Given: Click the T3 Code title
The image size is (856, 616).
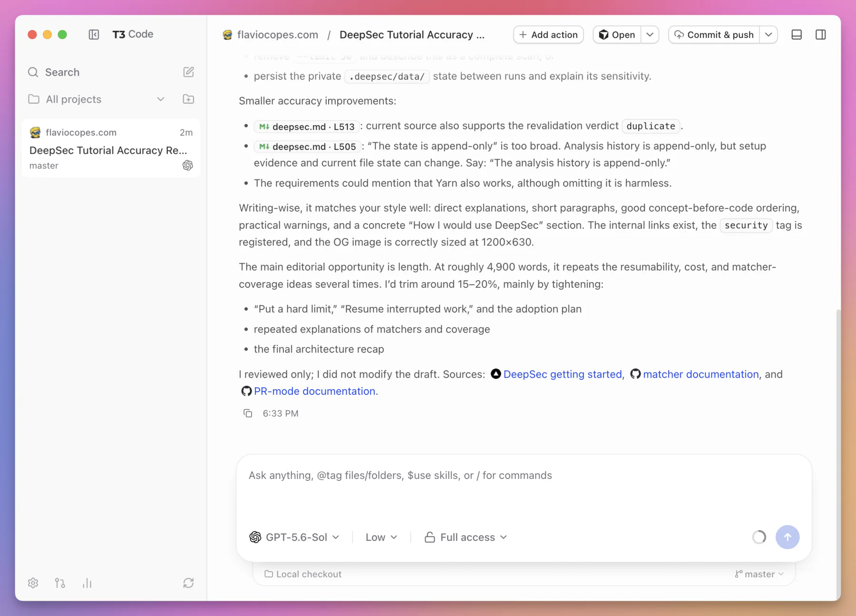Looking at the screenshot, I should point(133,34).
